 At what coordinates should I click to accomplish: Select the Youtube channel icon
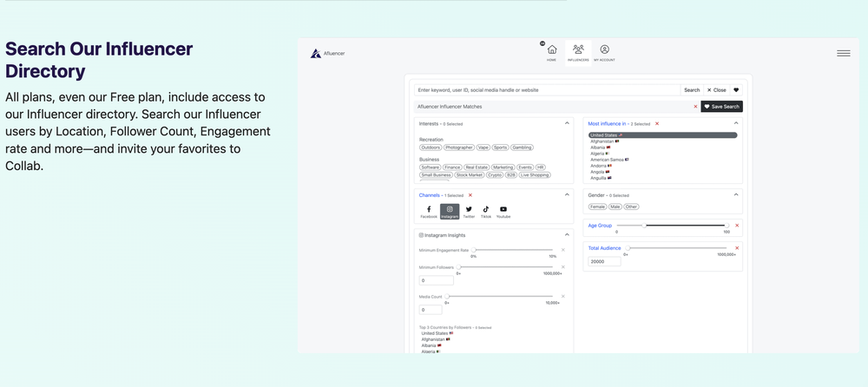503,209
